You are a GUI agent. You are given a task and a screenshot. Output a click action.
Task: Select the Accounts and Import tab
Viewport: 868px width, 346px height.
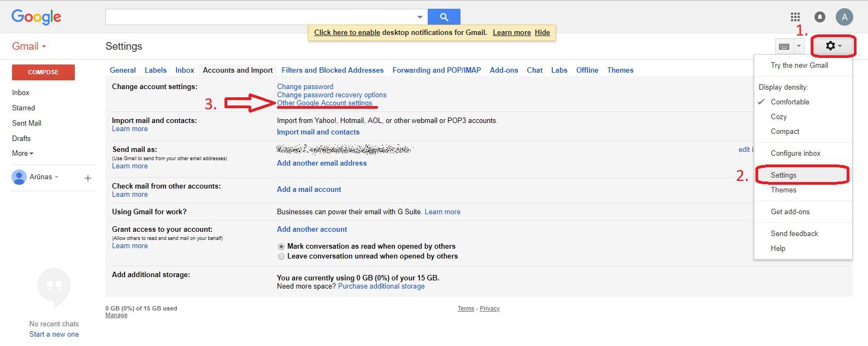pyautogui.click(x=238, y=71)
